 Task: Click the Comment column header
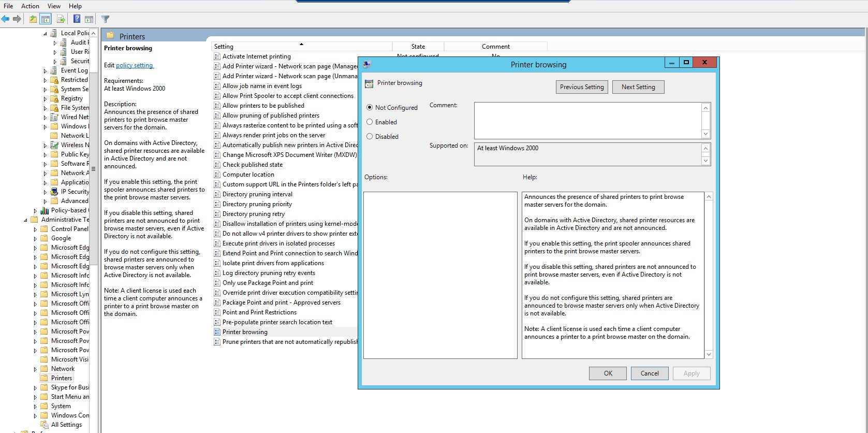pyautogui.click(x=496, y=47)
